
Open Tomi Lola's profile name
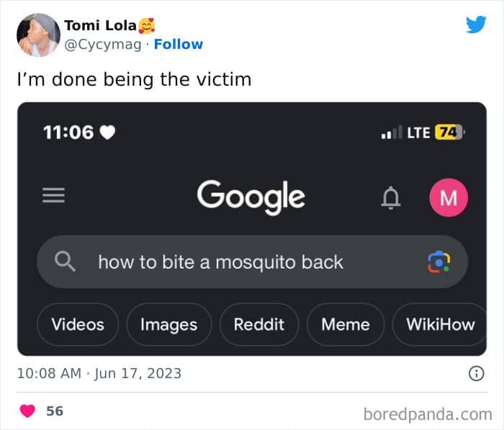point(100,26)
